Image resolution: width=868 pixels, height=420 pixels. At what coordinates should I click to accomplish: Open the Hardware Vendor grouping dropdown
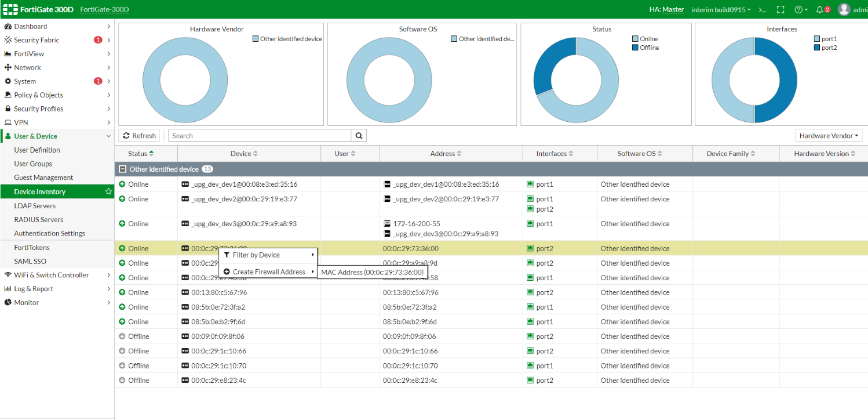pyautogui.click(x=829, y=136)
